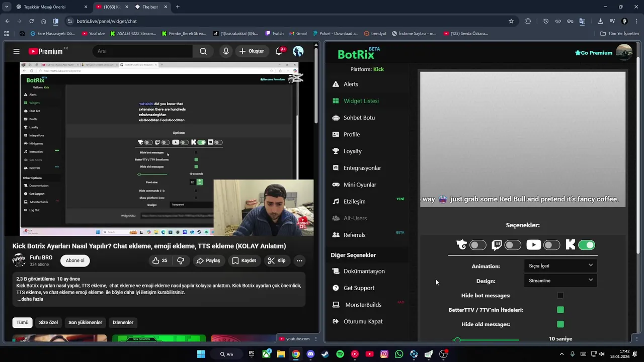The height and width of the screenshot is (362, 644).
Task: Open the Tüm Yer İşaretleri bookmarks folder
Action: [x=619, y=34]
